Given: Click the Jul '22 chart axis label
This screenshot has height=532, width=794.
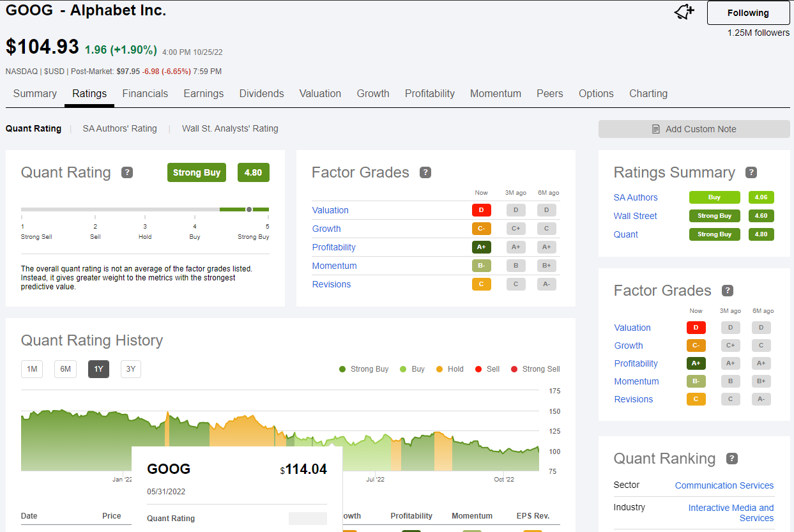Looking at the screenshot, I should pyautogui.click(x=376, y=479).
